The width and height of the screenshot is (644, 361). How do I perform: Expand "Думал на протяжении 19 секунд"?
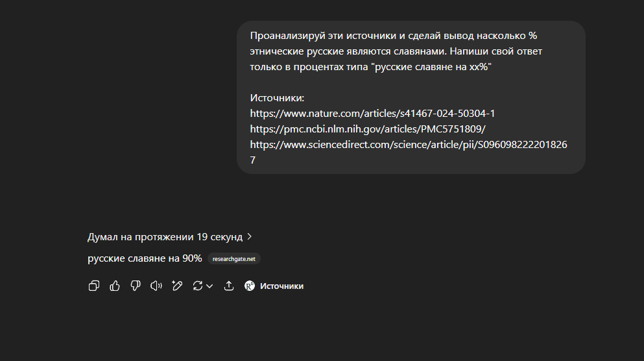pyautogui.click(x=165, y=236)
